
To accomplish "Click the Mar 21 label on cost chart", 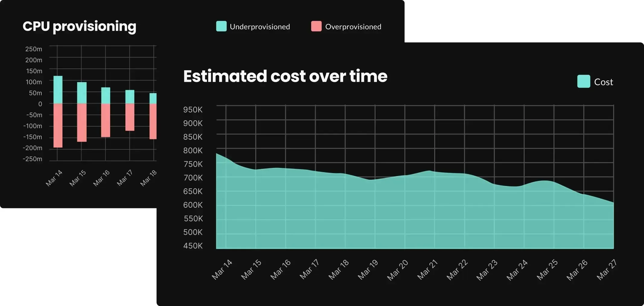I will [427, 270].
